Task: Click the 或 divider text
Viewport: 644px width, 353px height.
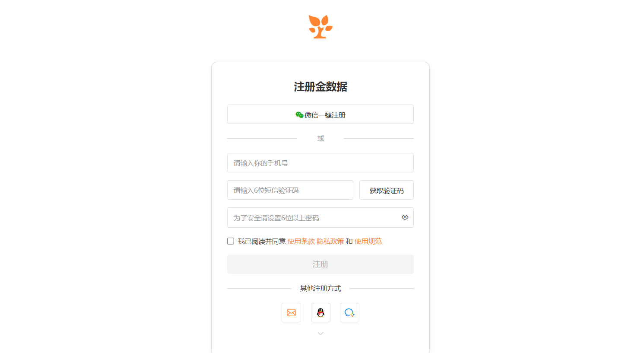Action: point(320,138)
